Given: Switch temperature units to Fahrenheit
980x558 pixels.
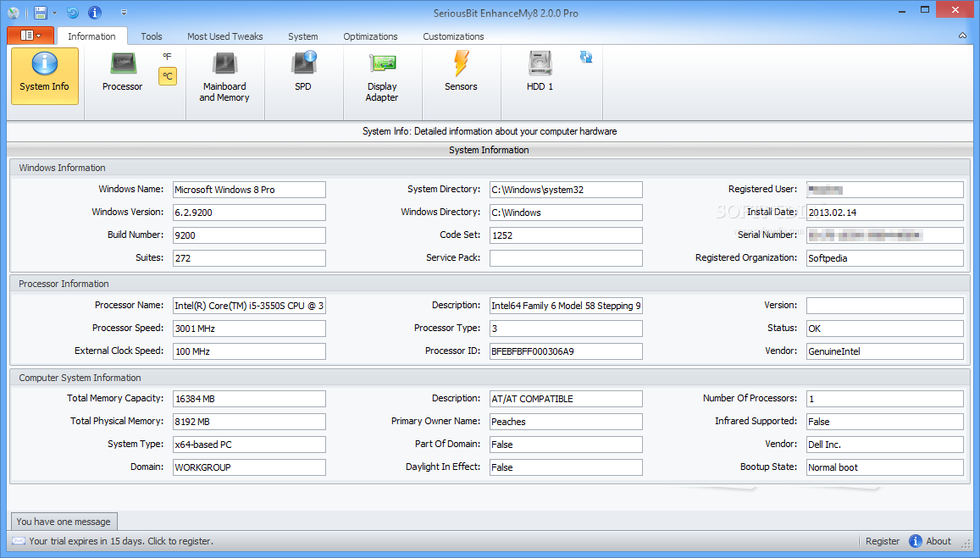Looking at the screenshot, I should coord(167,57).
